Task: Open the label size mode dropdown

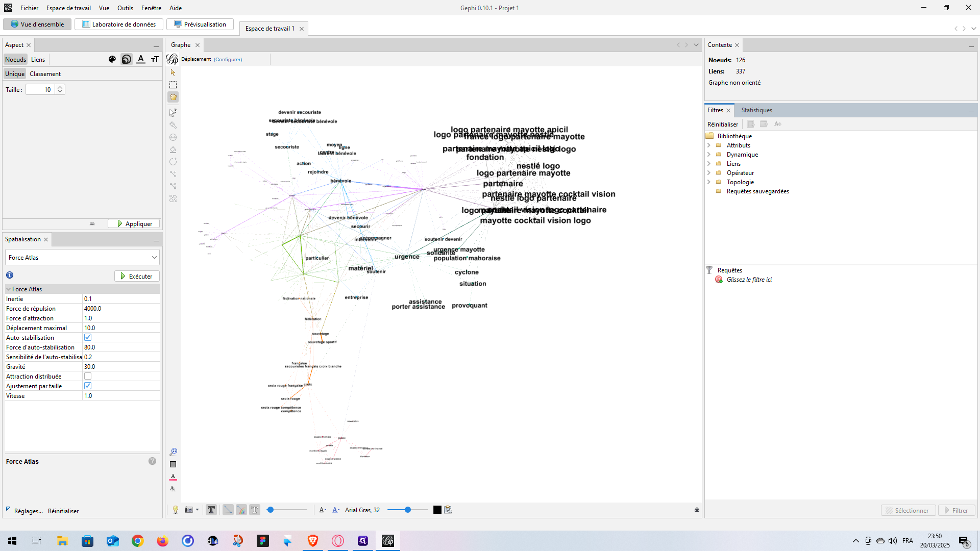Action: pyautogui.click(x=323, y=510)
